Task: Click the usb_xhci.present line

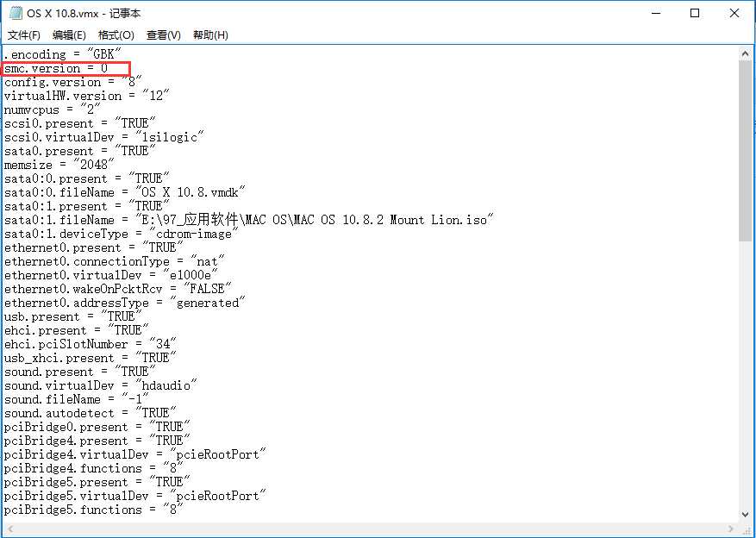Action: [x=91, y=358]
